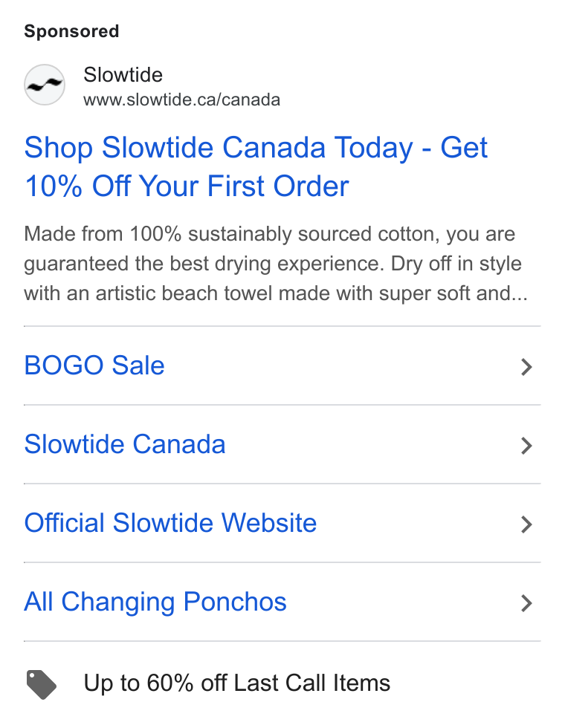Viewport: 565px width, 728px height.
Task: Expand the BOGO Sale chevron arrow
Action: click(526, 367)
